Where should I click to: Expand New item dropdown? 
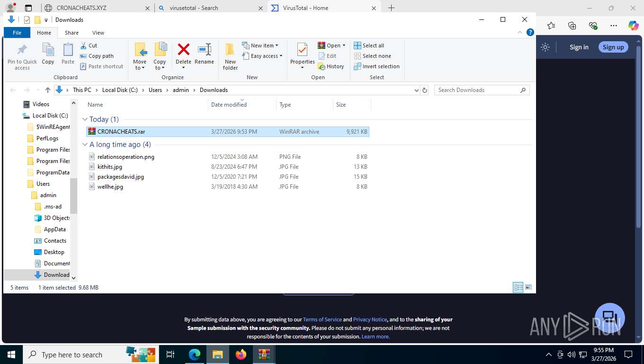260,45
